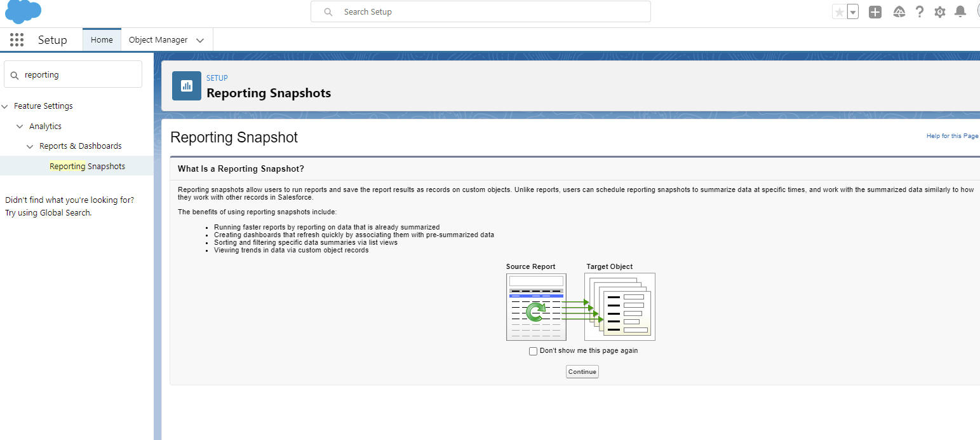Screen dimensions: 980x440
Task: Tick Don't show me this page again
Action: 534,351
